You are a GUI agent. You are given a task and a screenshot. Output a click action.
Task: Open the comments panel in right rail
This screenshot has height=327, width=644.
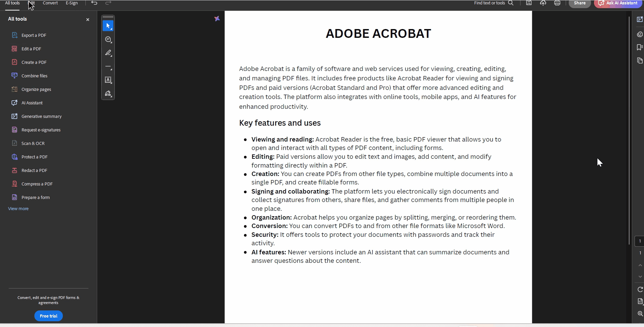[639, 34]
